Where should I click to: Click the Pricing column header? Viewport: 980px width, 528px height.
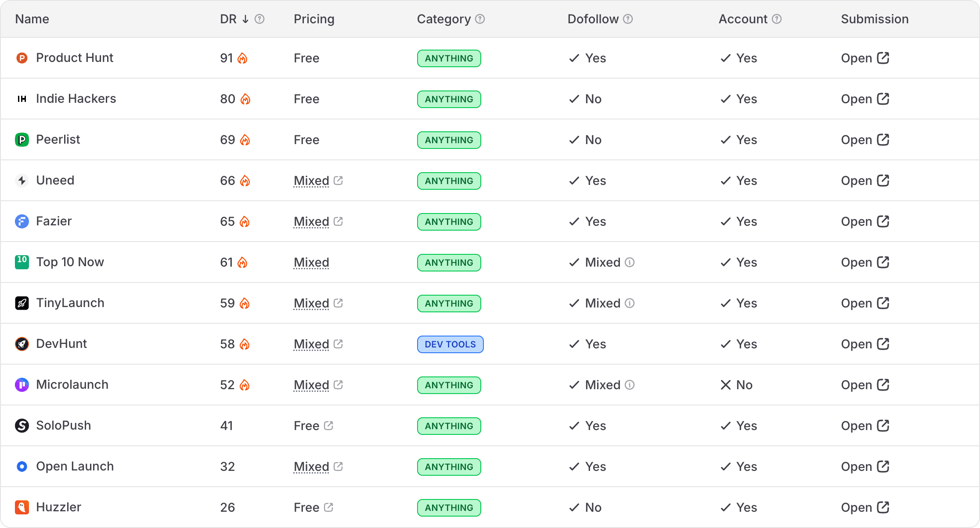click(x=314, y=19)
